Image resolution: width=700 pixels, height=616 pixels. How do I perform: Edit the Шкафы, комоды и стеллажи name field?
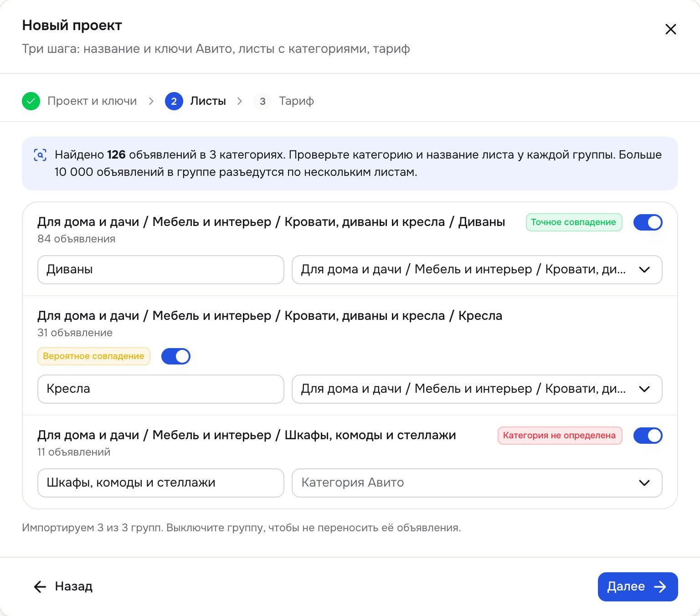tap(161, 483)
